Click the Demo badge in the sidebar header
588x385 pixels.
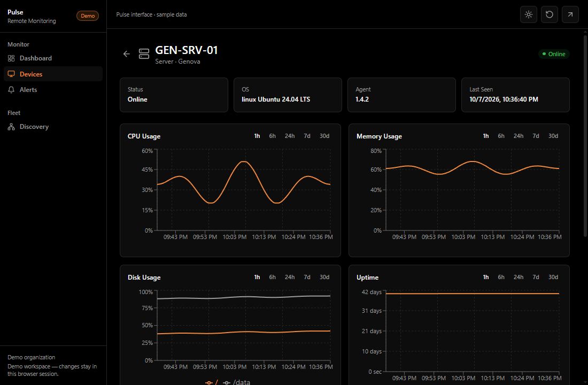pyautogui.click(x=88, y=16)
